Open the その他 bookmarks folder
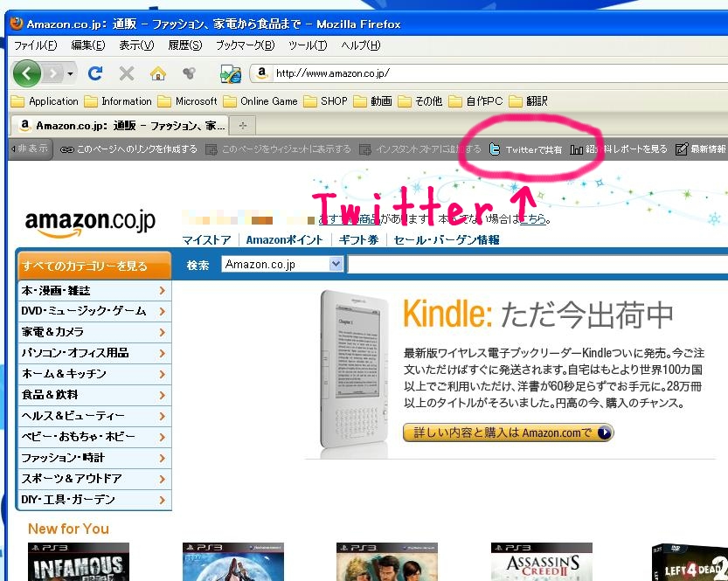 (x=420, y=101)
